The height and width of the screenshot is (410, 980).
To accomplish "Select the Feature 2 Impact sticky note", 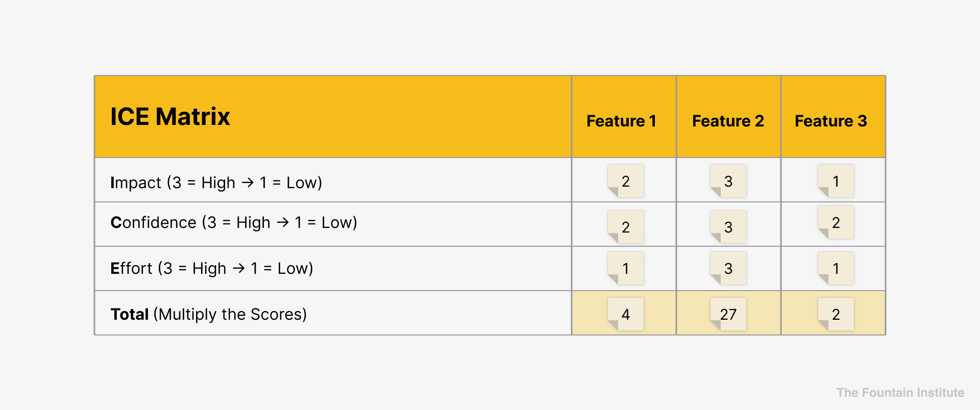I will (x=728, y=181).
